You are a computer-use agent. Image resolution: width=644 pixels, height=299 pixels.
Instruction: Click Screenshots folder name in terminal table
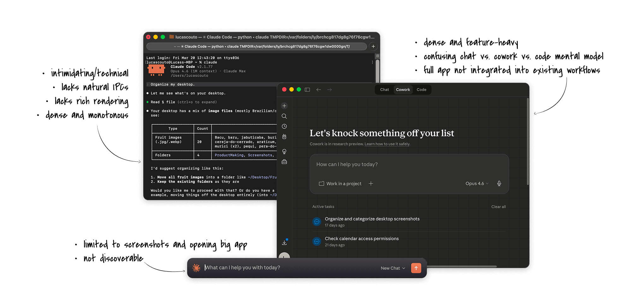click(x=260, y=155)
